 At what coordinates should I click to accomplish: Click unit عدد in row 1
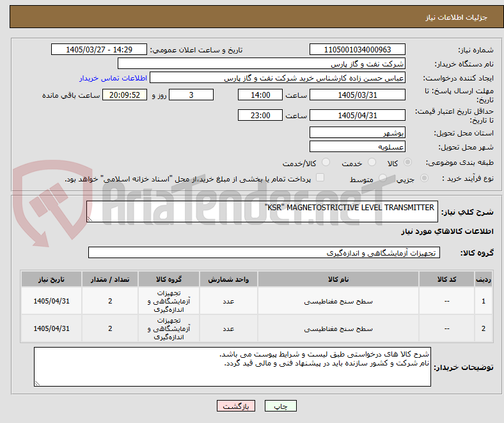(x=228, y=301)
